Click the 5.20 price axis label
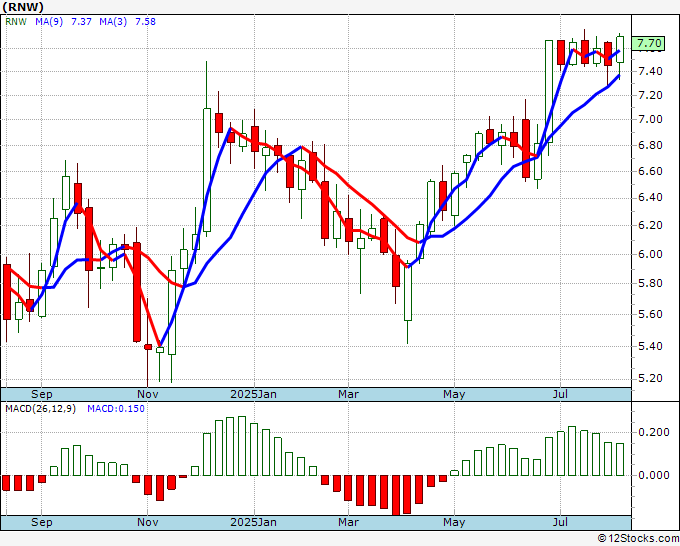The width and height of the screenshot is (680, 546). coord(650,379)
